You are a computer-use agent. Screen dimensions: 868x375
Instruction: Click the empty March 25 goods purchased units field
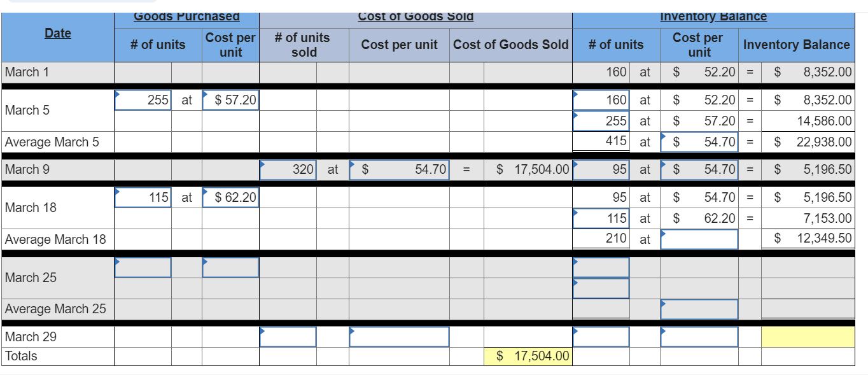click(143, 267)
